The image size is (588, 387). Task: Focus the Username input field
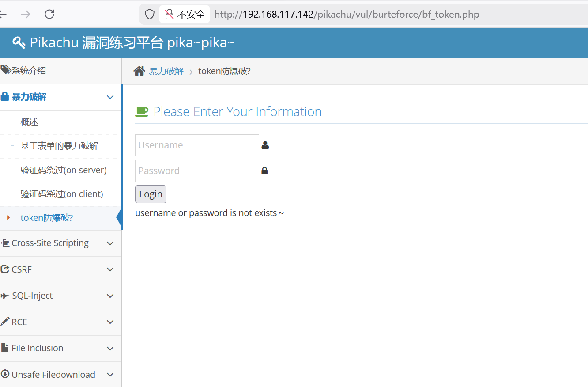coord(197,145)
